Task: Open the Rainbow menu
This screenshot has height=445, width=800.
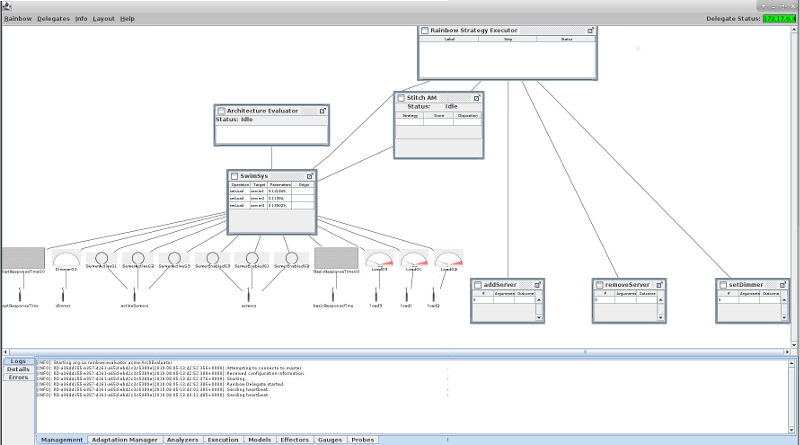Action: (x=16, y=19)
